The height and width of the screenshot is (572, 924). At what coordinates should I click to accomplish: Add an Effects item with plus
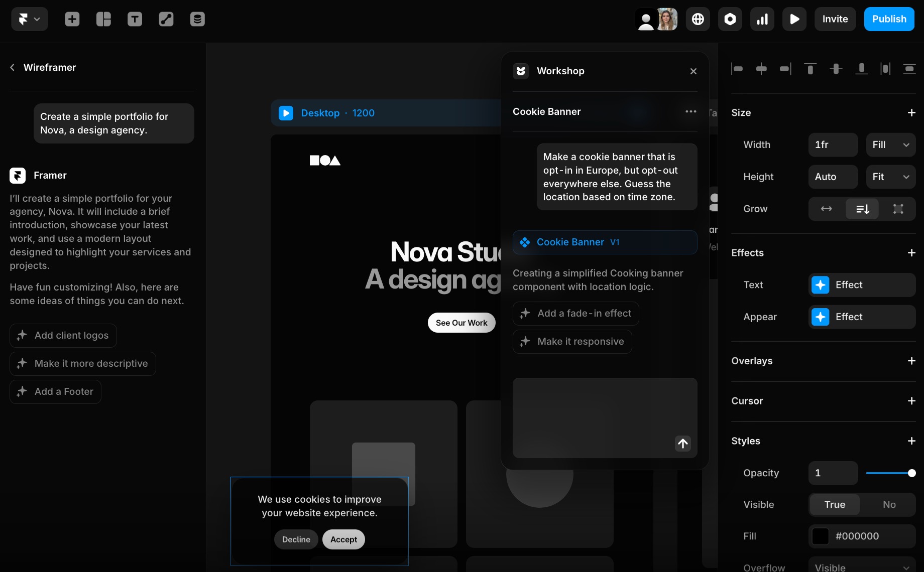(911, 253)
